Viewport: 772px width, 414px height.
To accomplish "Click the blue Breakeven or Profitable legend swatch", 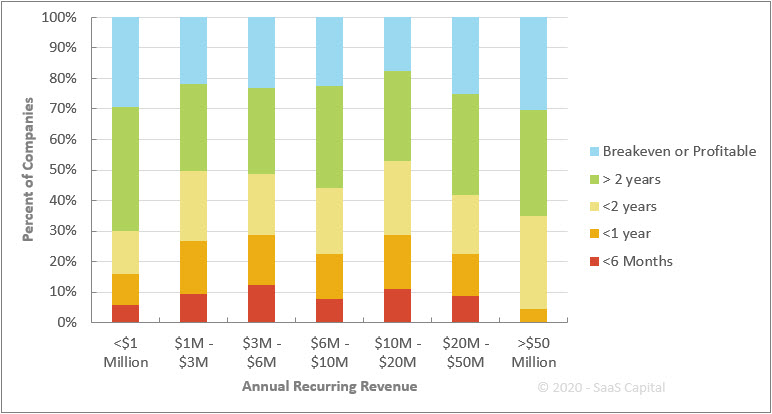I will [x=594, y=152].
